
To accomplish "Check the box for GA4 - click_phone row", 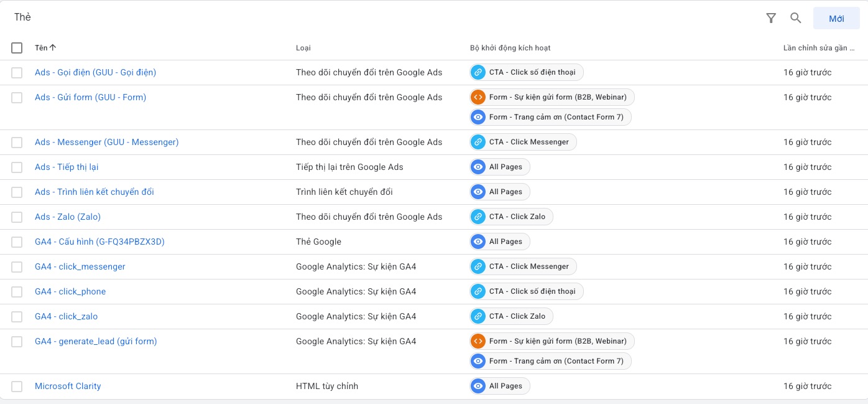I will tap(17, 292).
